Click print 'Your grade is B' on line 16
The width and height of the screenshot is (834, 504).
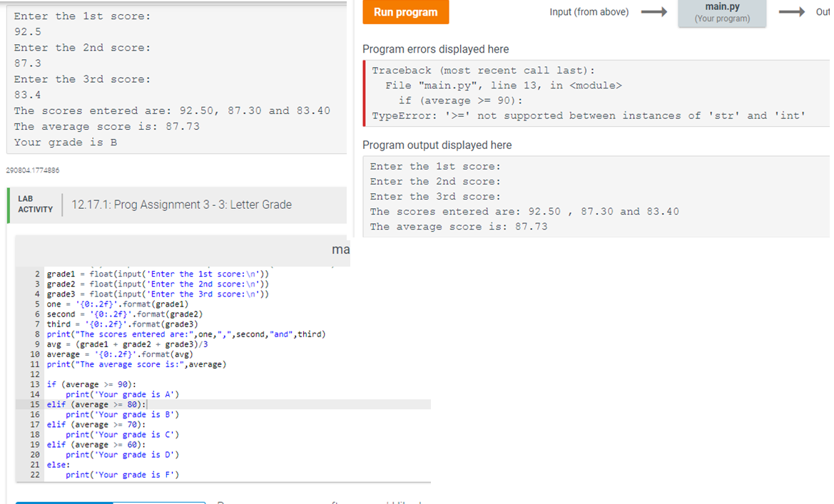point(122,415)
